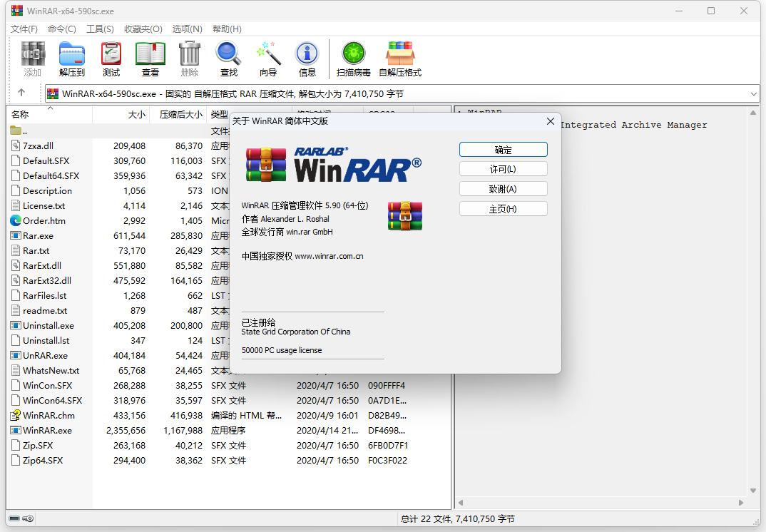Screen dimensions: 766x532
Task: Sort files by the 名称 column header
Action: 48,114
